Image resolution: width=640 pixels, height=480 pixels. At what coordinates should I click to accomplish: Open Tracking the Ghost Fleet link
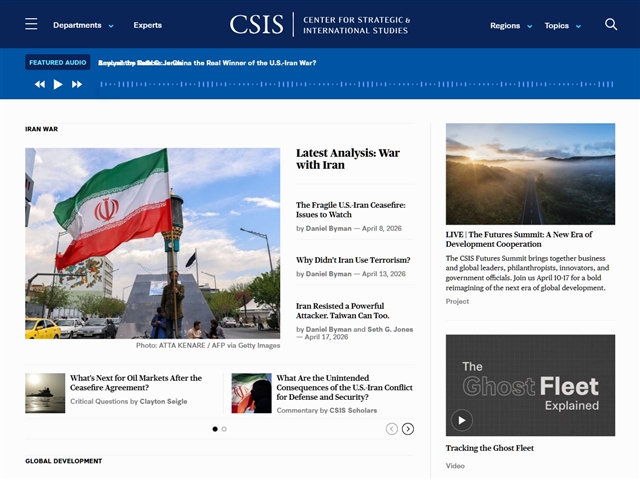click(489, 448)
